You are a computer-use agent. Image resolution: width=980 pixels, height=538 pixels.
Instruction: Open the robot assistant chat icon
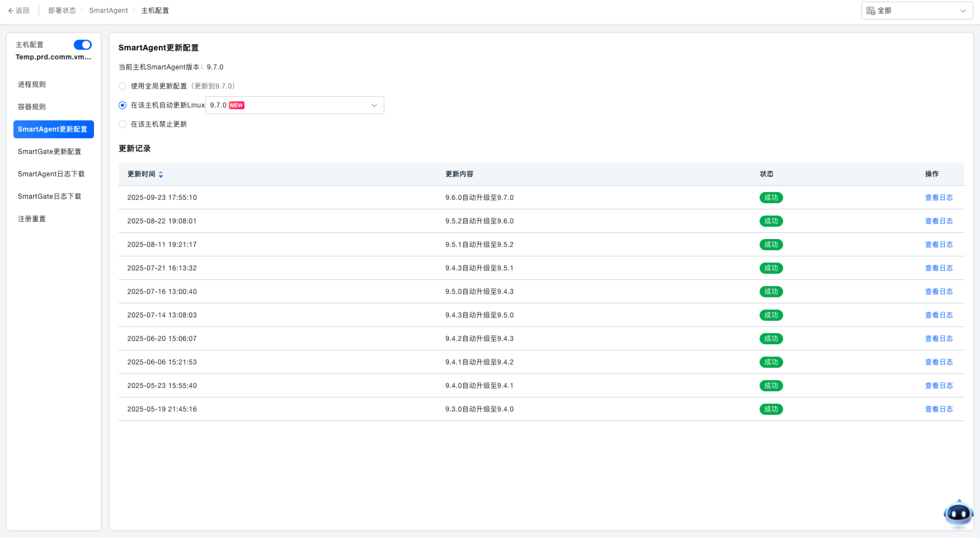[958, 513]
